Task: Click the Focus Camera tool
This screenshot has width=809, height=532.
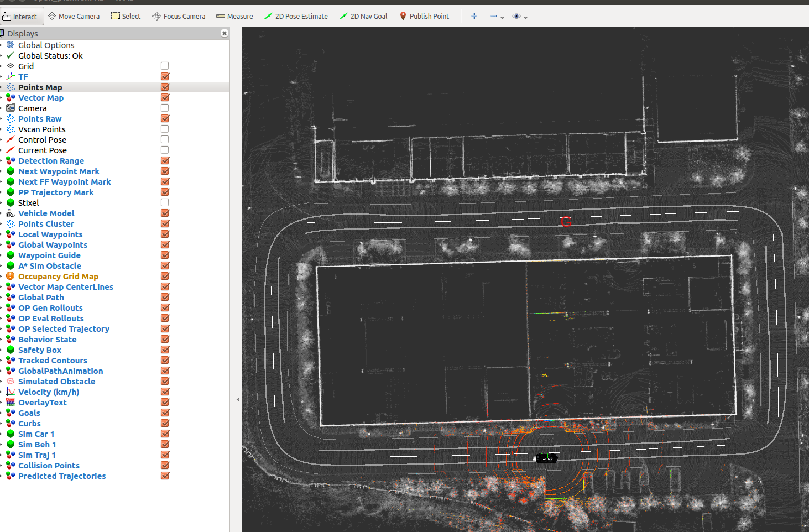Action: 178,16
